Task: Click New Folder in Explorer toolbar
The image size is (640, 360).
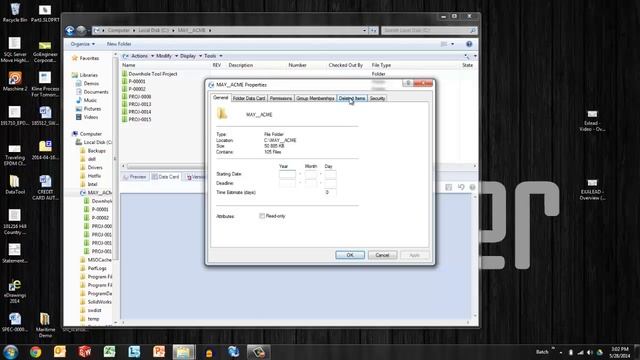Action: tap(119, 44)
